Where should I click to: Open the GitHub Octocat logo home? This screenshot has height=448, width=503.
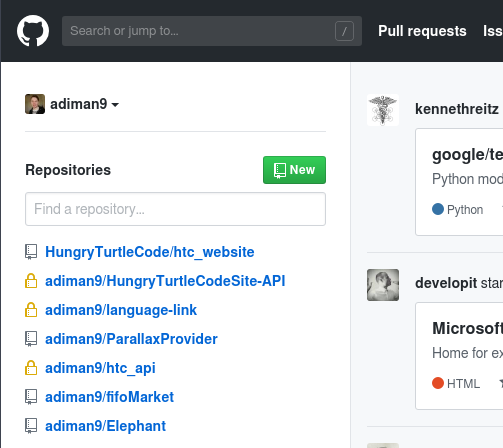(x=33, y=31)
